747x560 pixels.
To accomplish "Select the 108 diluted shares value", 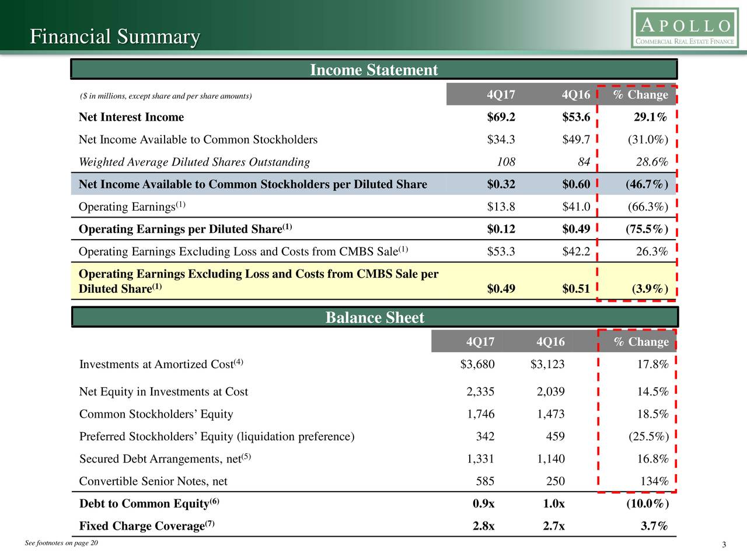I will (506, 162).
